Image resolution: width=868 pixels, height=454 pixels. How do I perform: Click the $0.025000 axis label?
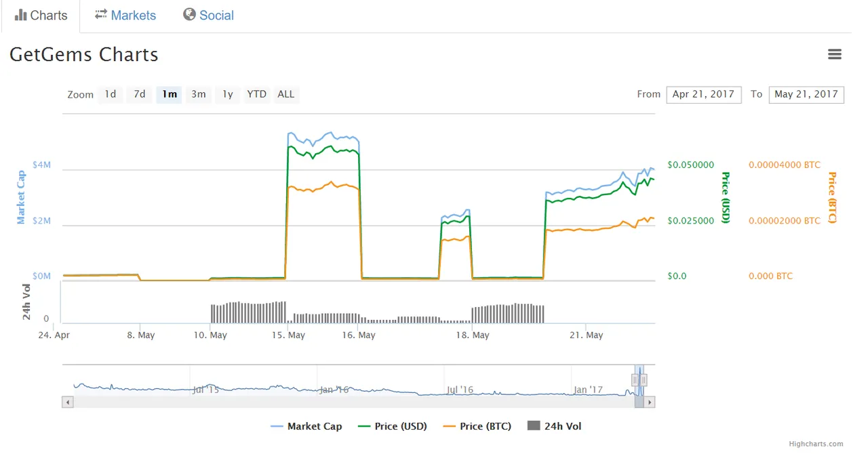click(x=690, y=221)
